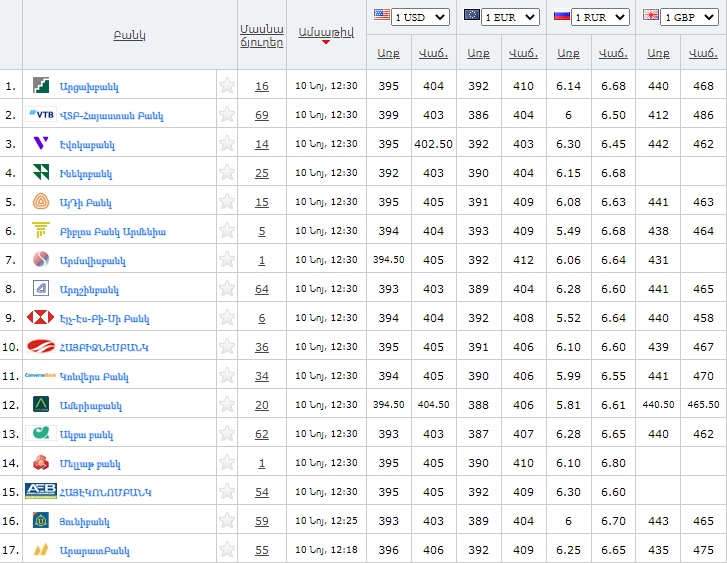Viewport: 727px width, 563px height.
Task: Toggle favorite star for Արցախբանկ row
Action: pyautogui.click(x=227, y=86)
